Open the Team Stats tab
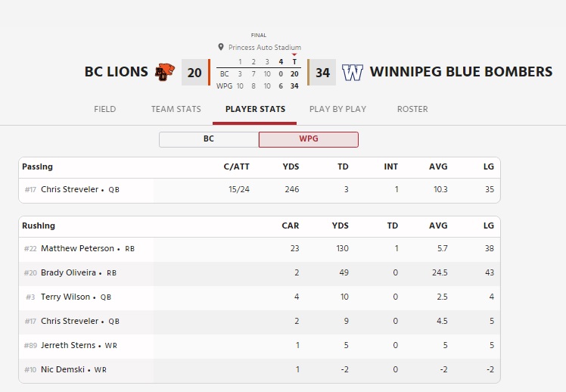 176,109
